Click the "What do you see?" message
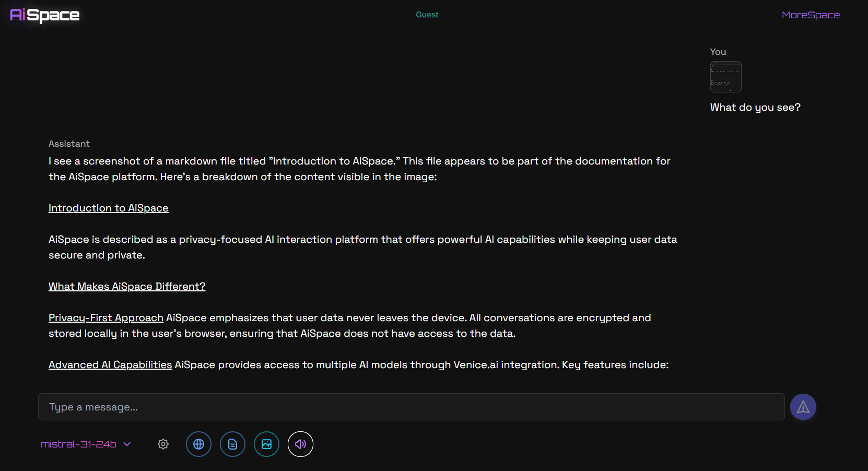 755,107
